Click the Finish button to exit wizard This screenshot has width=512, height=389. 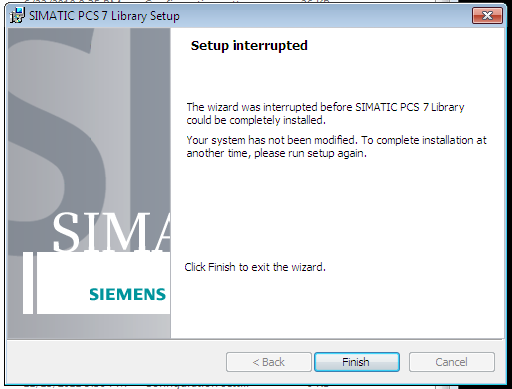[357, 362]
